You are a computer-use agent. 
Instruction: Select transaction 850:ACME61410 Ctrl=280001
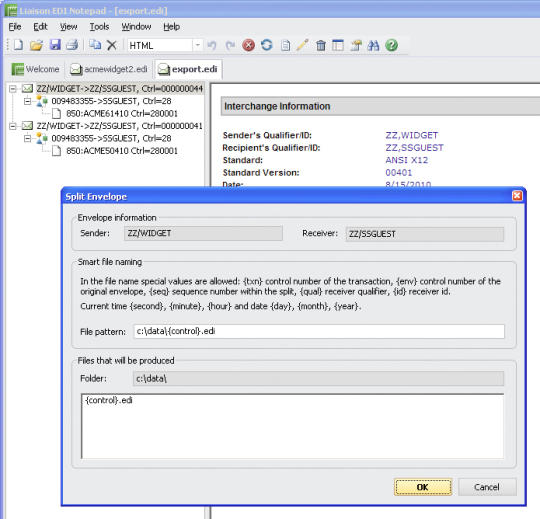(122, 114)
